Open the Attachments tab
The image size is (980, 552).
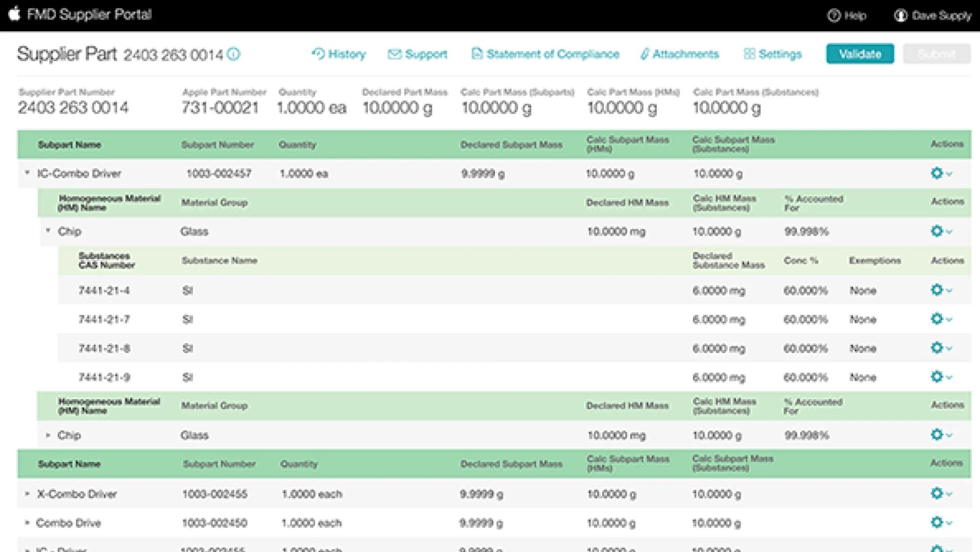[x=679, y=54]
